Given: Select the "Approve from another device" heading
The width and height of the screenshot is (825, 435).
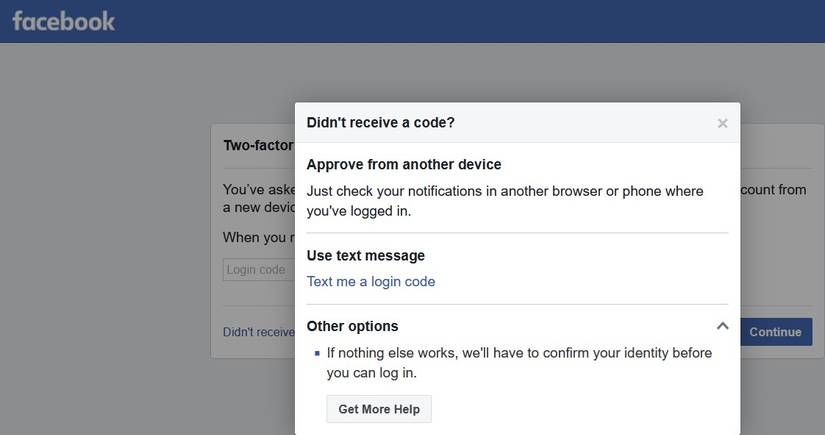Looking at the screenshot, I should pyautogui.click(x=404, y=164).
